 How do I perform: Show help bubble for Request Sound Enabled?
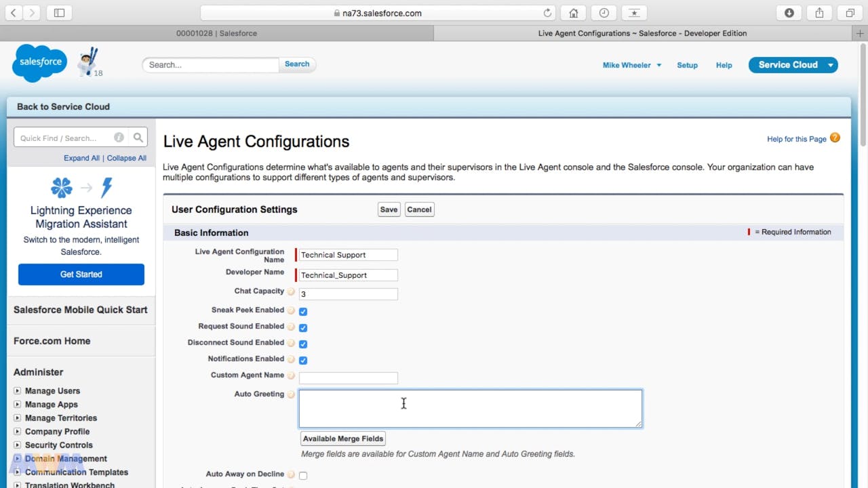point(291,327)
